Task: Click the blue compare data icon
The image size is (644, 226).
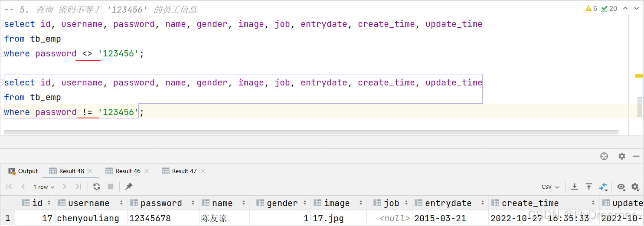Action: (x=603, y=187)
